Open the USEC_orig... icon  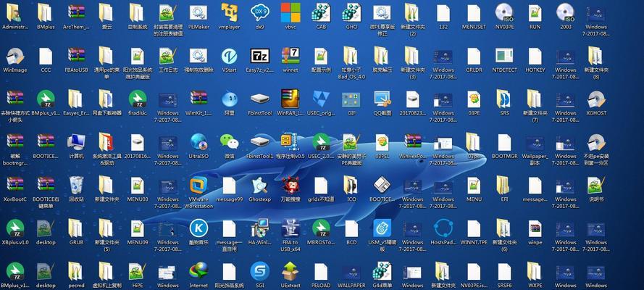coord(321,99)
